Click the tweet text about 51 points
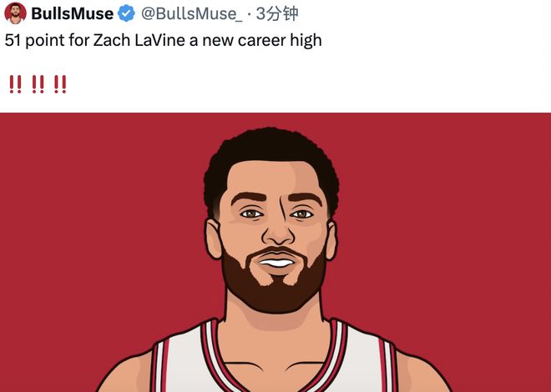The image size is (551, 392). pyautogui.click(x=163, y=40)
